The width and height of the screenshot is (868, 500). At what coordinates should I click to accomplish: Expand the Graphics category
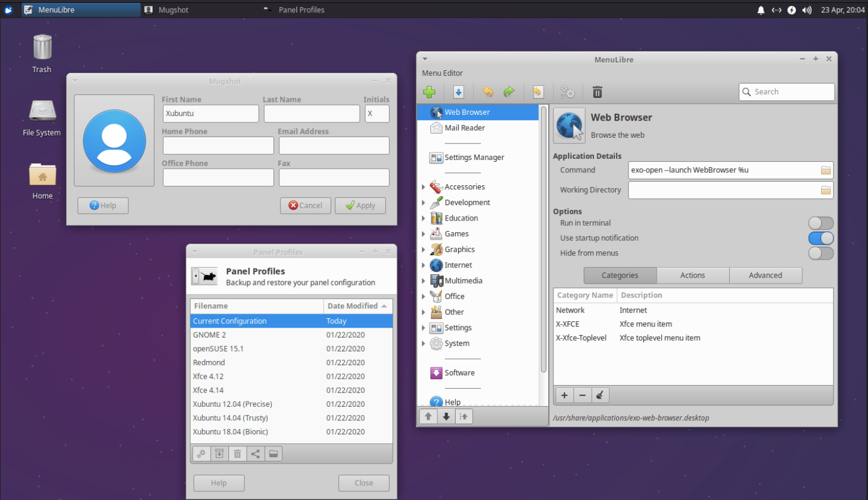[423, 250]
